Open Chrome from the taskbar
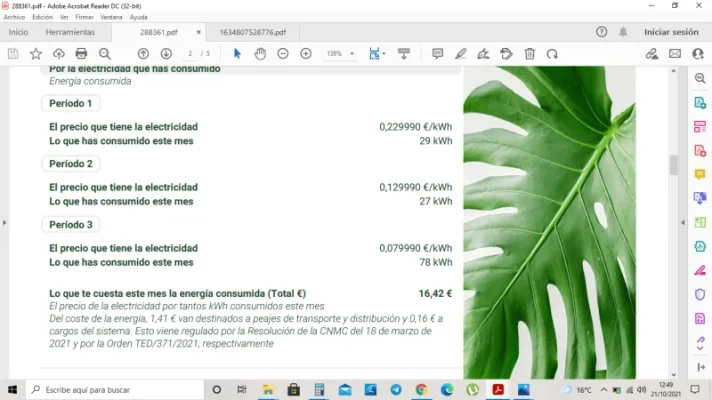712x400 pixels. point(421,390)
